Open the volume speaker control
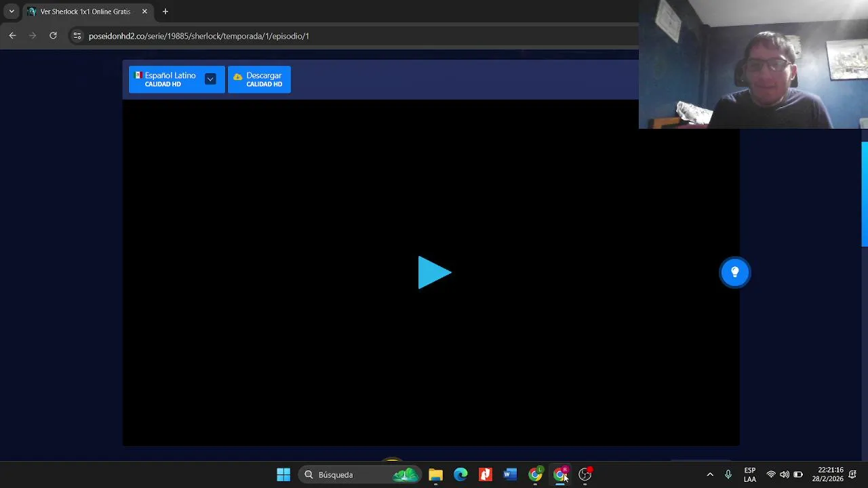Image resolution: width=868 pixels, height=488 pixels. [x=785, y=474]
